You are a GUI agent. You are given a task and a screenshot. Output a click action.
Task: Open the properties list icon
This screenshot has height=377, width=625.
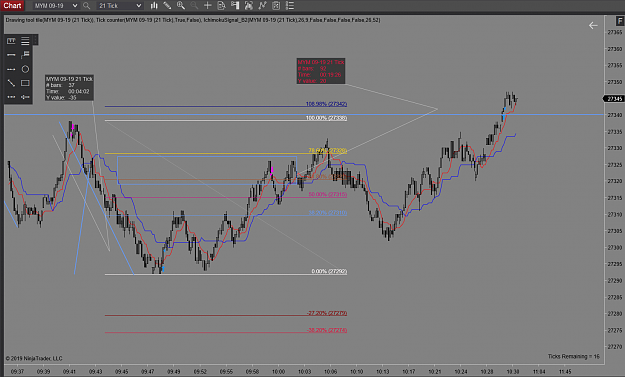[x=290, y=6]
